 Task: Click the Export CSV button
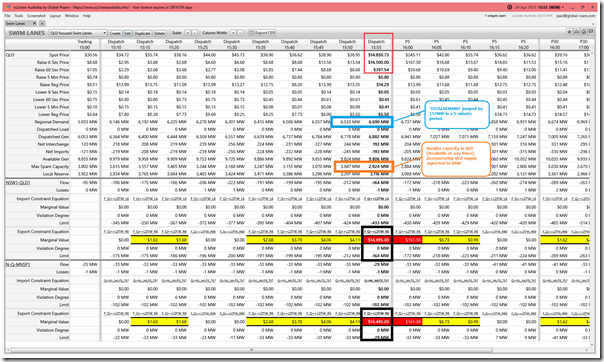262,33
